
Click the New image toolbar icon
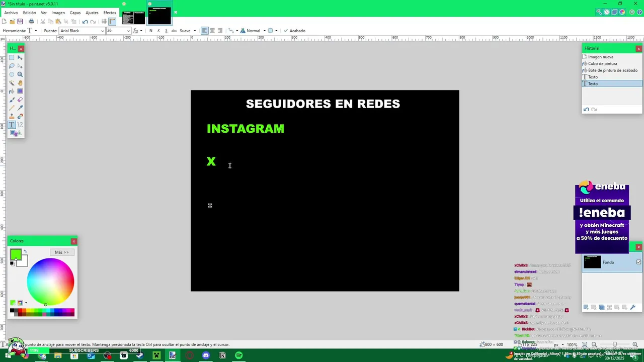[5, 22]
